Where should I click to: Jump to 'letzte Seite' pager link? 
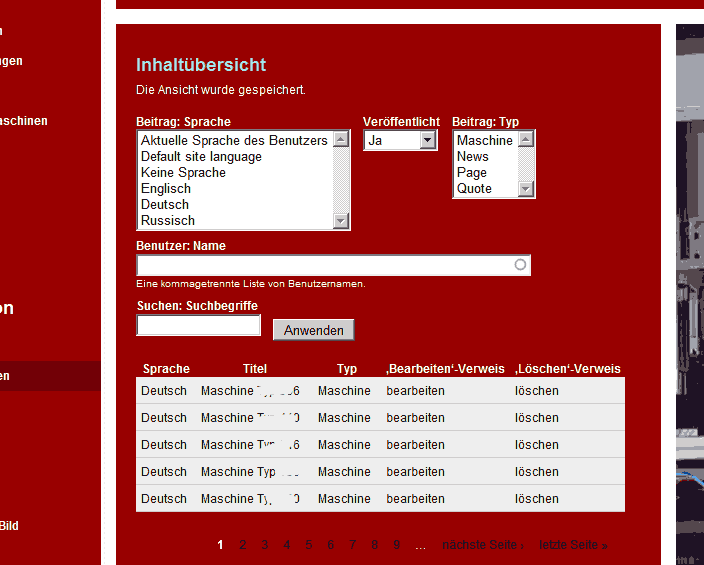click(x=573, y=545)
